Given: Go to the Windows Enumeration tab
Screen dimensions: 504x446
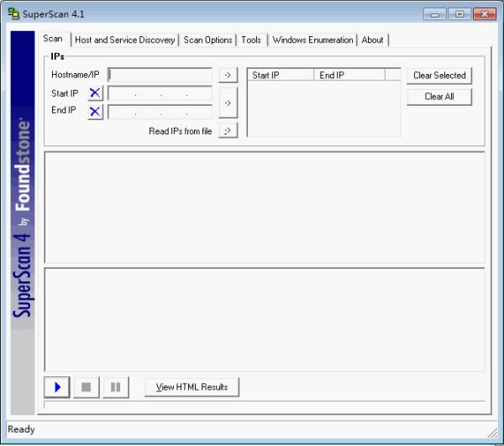Looking at the screenshot, I should tap(312, 39).
